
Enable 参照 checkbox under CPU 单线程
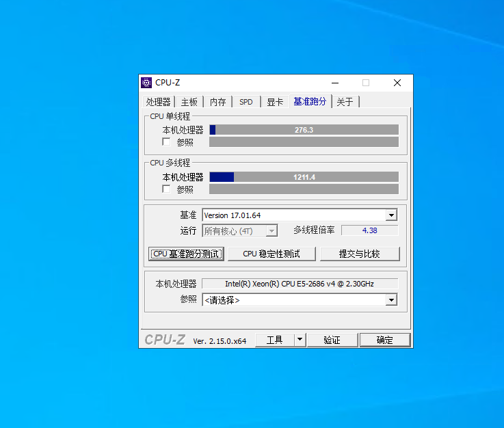click(x=166, y=142)
